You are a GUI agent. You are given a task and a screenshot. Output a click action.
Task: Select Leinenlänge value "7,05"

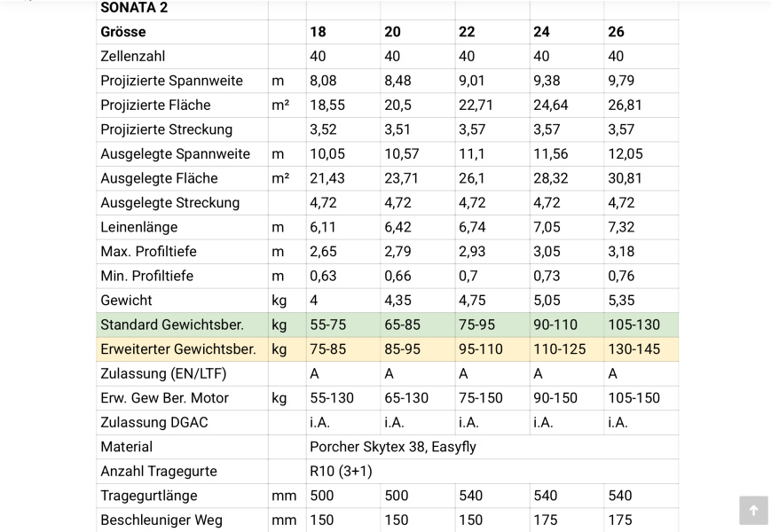(547, 228)
